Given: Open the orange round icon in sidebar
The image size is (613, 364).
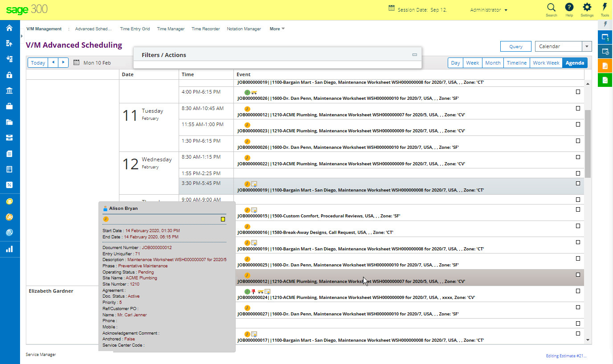Looking at the screenshot, I should [9, 217].
